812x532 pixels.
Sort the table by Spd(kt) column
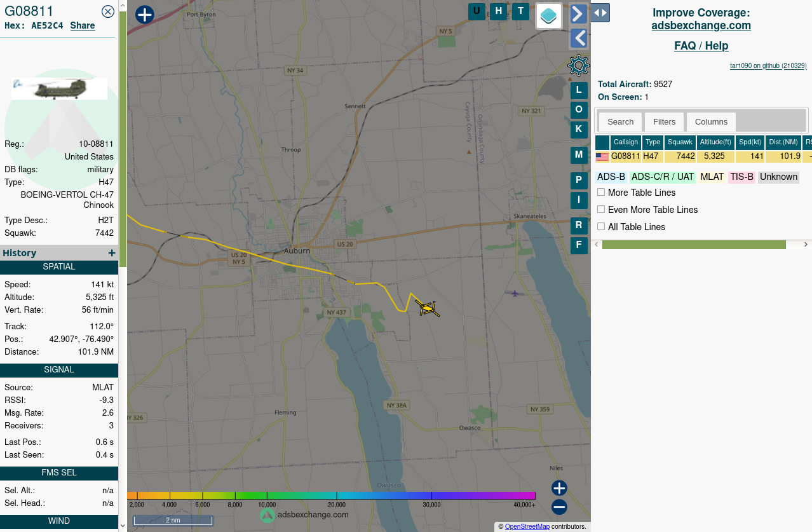point(750,142)
